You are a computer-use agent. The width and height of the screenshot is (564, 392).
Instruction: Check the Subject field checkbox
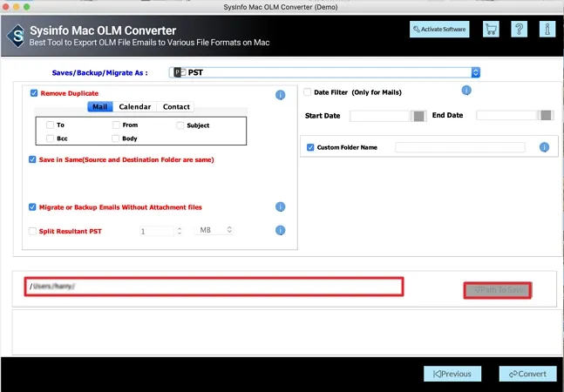(180, 125)
